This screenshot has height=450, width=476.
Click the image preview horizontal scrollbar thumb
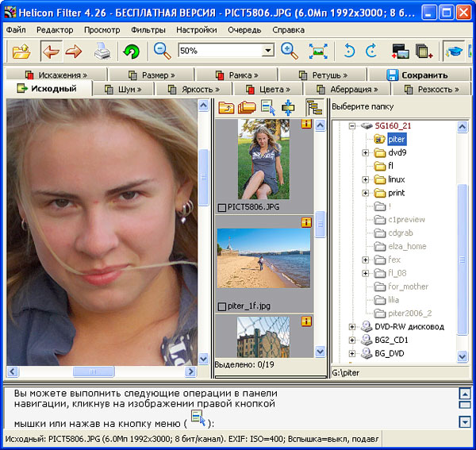point(94,371)
